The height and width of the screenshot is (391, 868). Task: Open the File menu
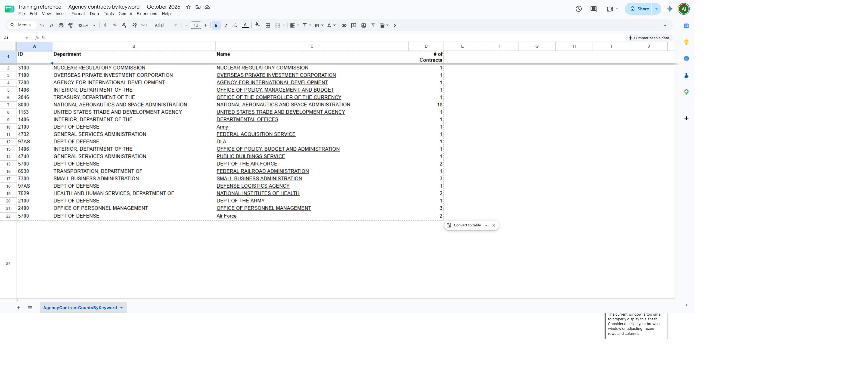click(x=22, y=14)
